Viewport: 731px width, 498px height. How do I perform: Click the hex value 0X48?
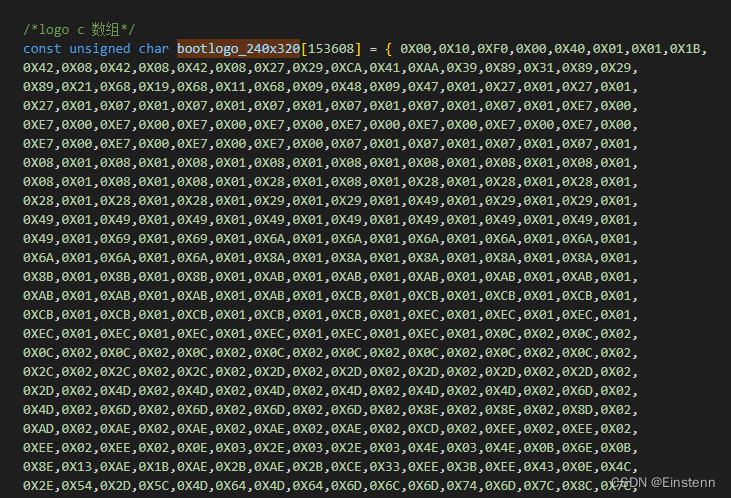346,87
